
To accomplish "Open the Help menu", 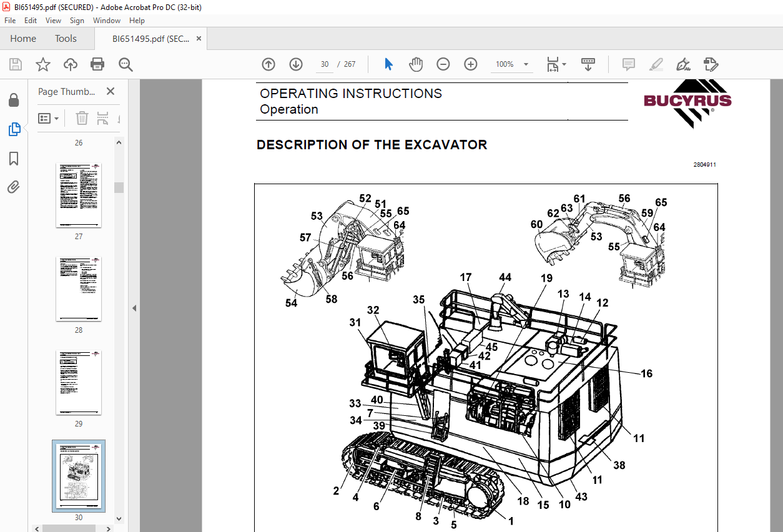I will [x=137, y=21].
